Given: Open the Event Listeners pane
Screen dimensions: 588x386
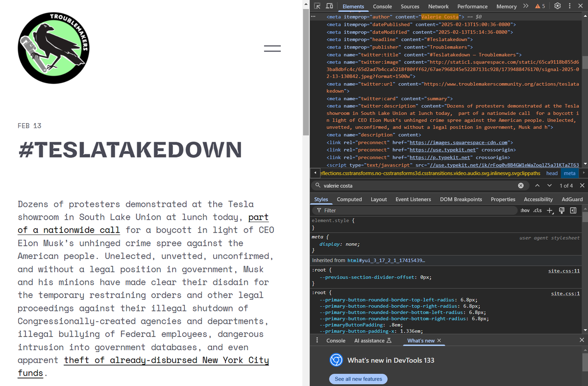Looking at the screenshot, I should tap(413, 199).
